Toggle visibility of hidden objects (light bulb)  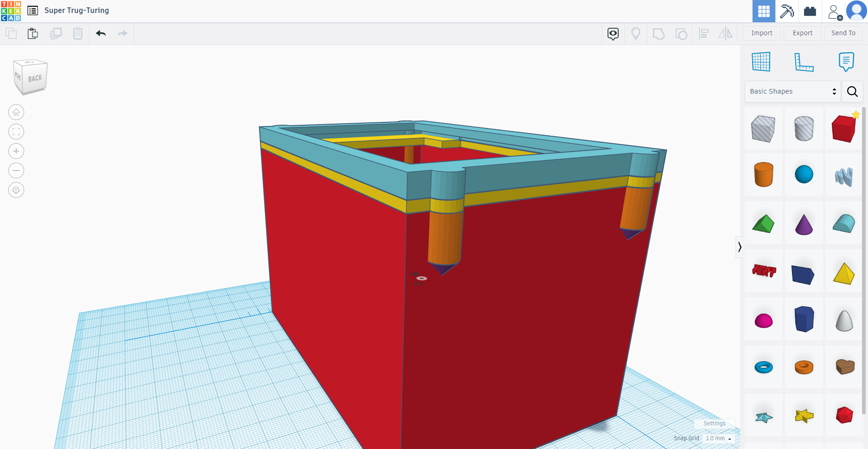(635, 33)
